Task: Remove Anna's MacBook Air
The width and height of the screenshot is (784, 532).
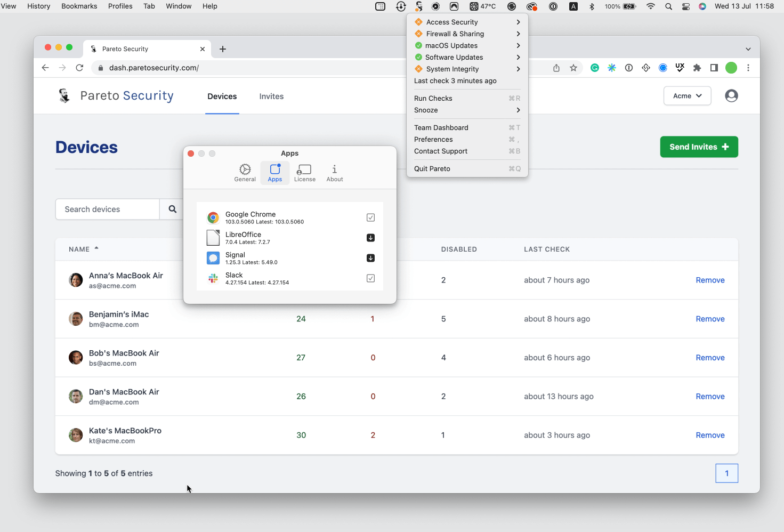Action: (710, 280)
